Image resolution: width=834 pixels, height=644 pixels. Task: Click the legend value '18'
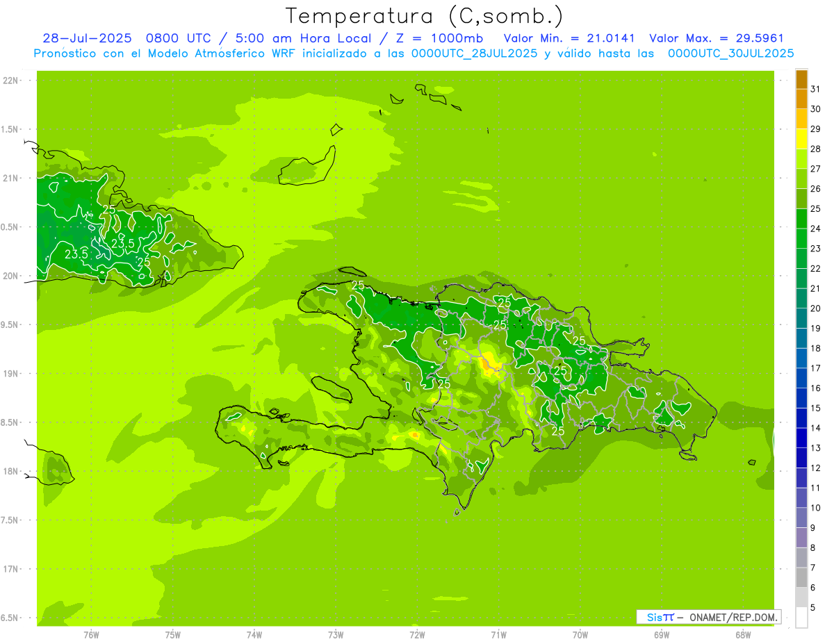[816, 348]
